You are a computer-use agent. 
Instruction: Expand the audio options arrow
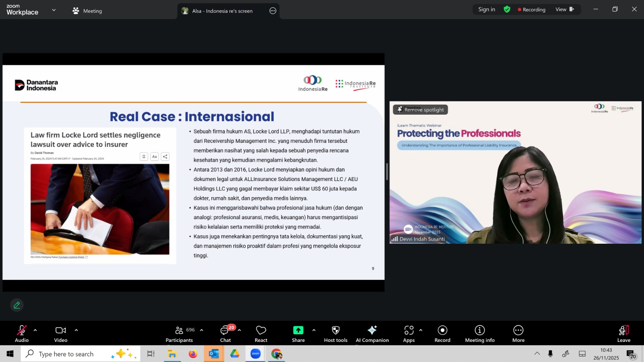35,330
